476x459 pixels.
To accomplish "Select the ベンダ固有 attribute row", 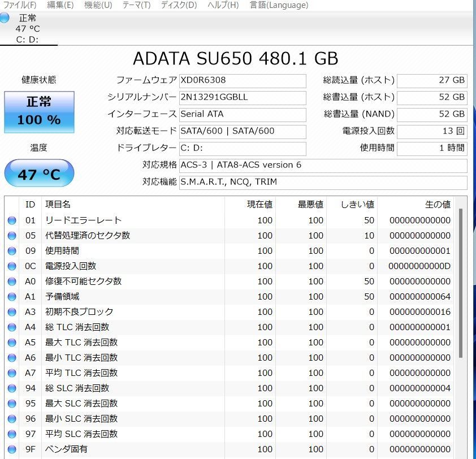I will (229, 449).
